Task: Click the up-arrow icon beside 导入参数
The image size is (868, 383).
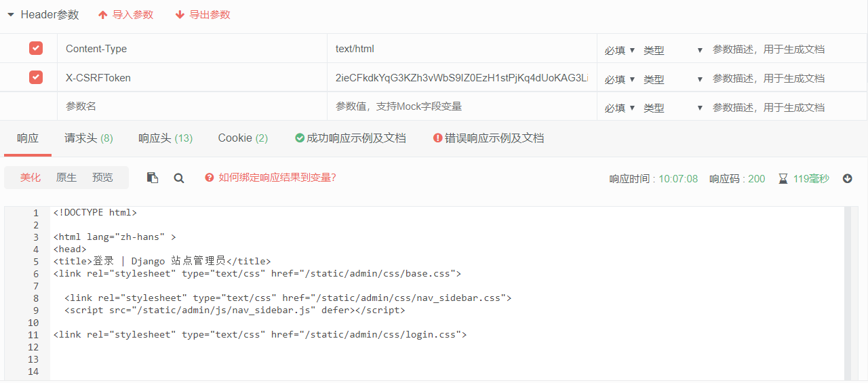Action: pos(103,14)
